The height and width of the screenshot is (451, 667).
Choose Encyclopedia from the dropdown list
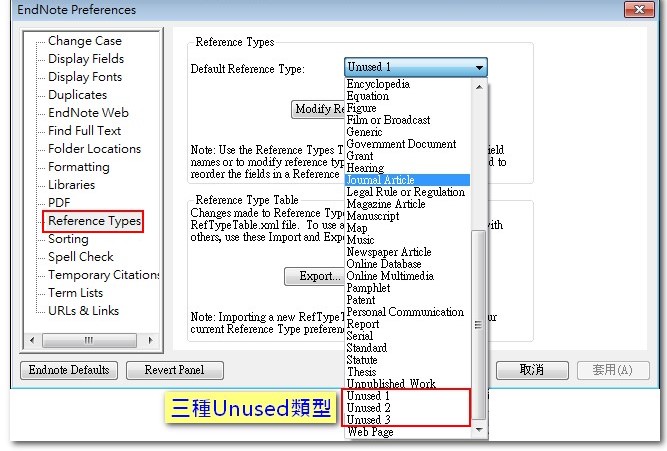coord(378,84)
